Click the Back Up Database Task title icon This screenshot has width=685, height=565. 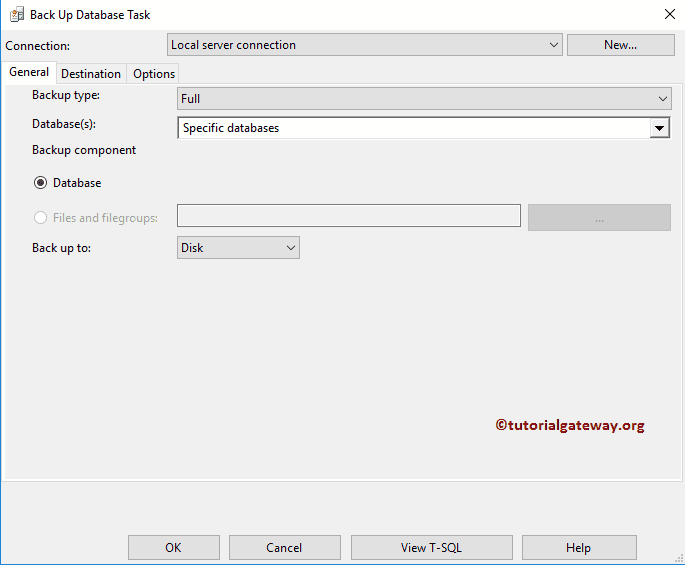[17, 15]
